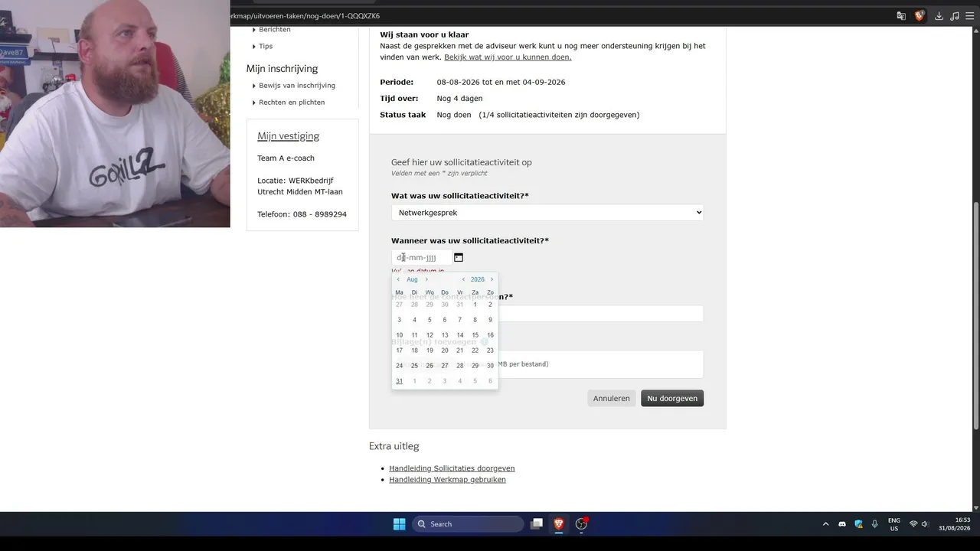Click the dd-mm-jjjj date input field
The image size is (980, 551).
click(422, 257)
